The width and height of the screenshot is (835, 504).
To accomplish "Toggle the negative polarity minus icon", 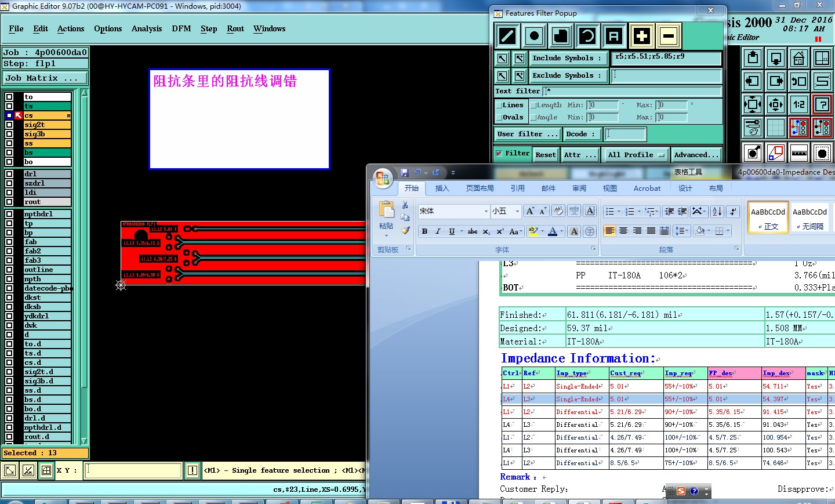I will 669,36.
